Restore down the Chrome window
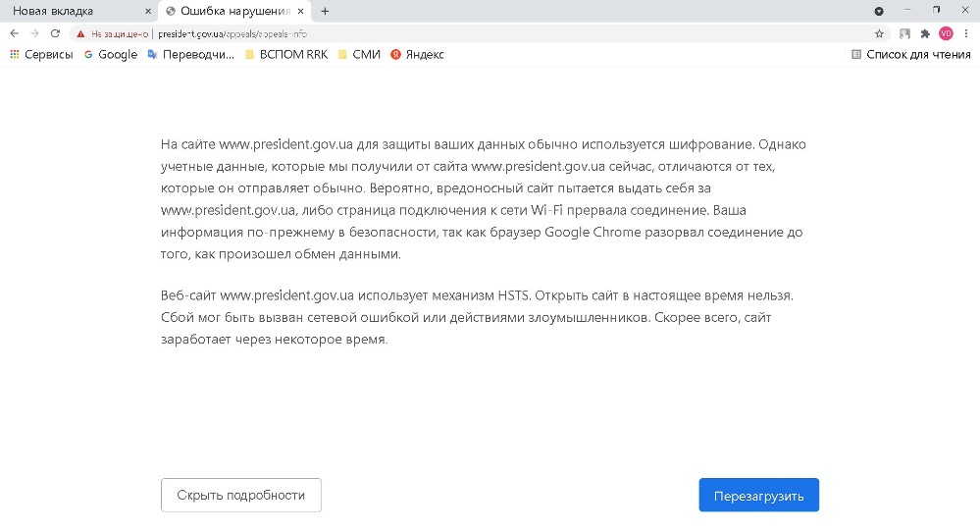980x532 pixels. (x=936, y=10)
